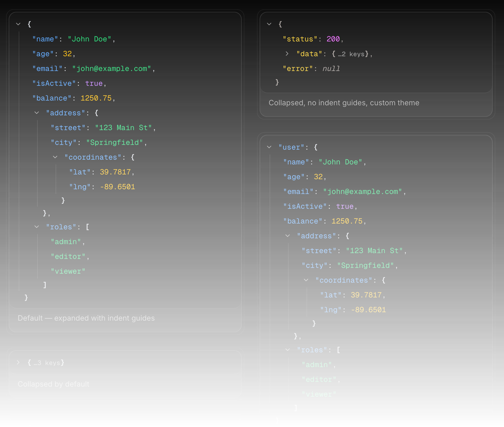Click the 1250.75 balance value under "user"
Screen dimensions: 504x427
tap(347, 221)
